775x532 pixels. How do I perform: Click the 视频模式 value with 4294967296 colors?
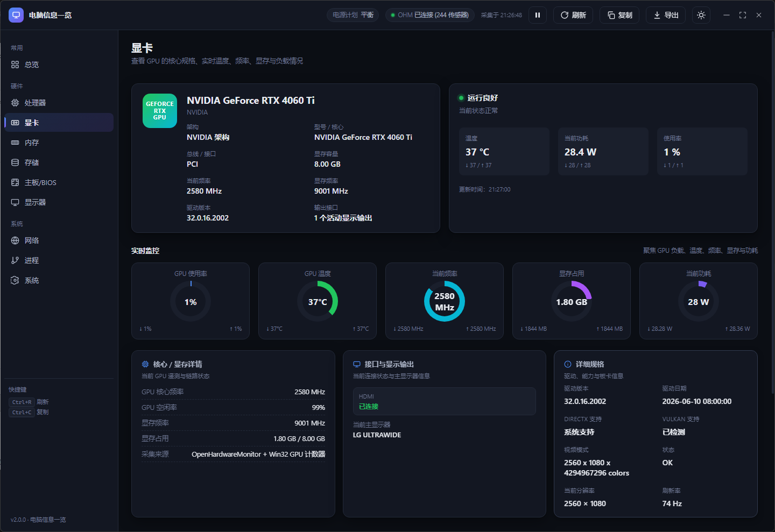pyautogui.click(x=597, y=468)
